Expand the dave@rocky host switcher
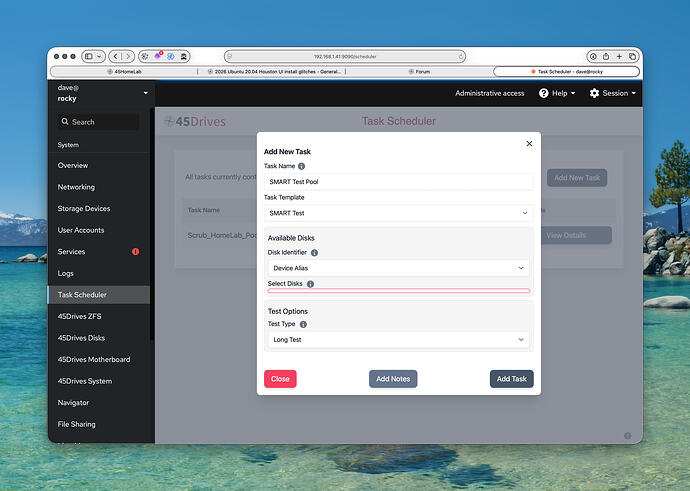 [146, 93]
